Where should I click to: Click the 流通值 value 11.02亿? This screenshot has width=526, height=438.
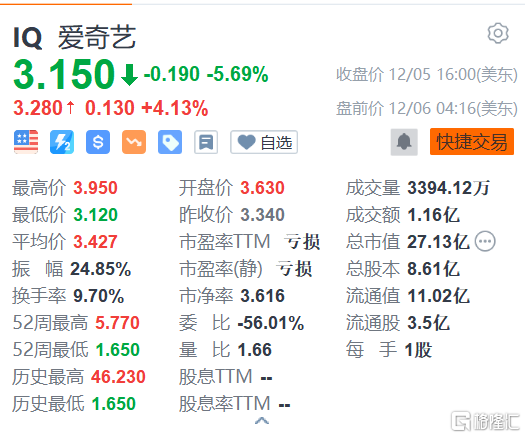point(438,296)
